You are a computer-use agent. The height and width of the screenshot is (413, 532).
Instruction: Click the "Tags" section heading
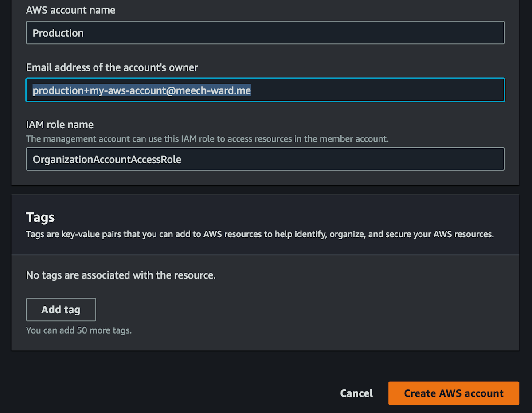40,217
